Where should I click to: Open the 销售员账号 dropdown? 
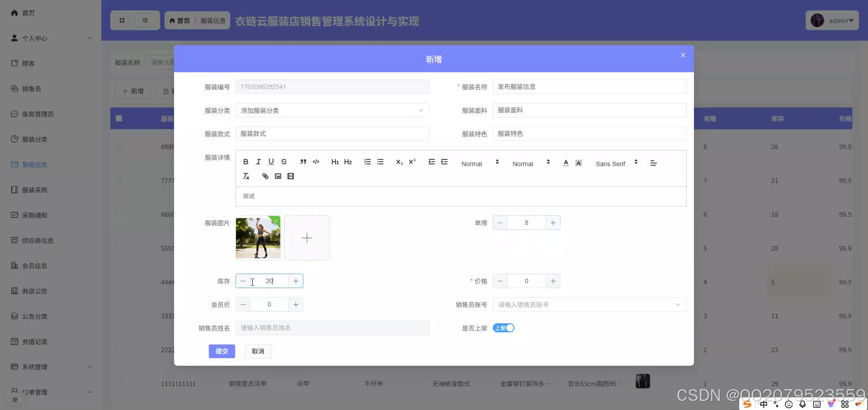tap(590, 304)
